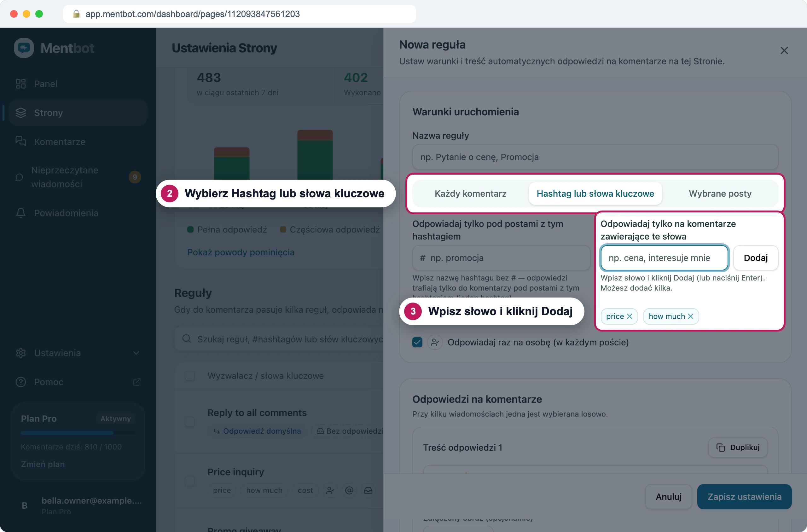
Task: Click the badge 9 on Nieprzeczytane wiadomości
Action: (135, 177)
